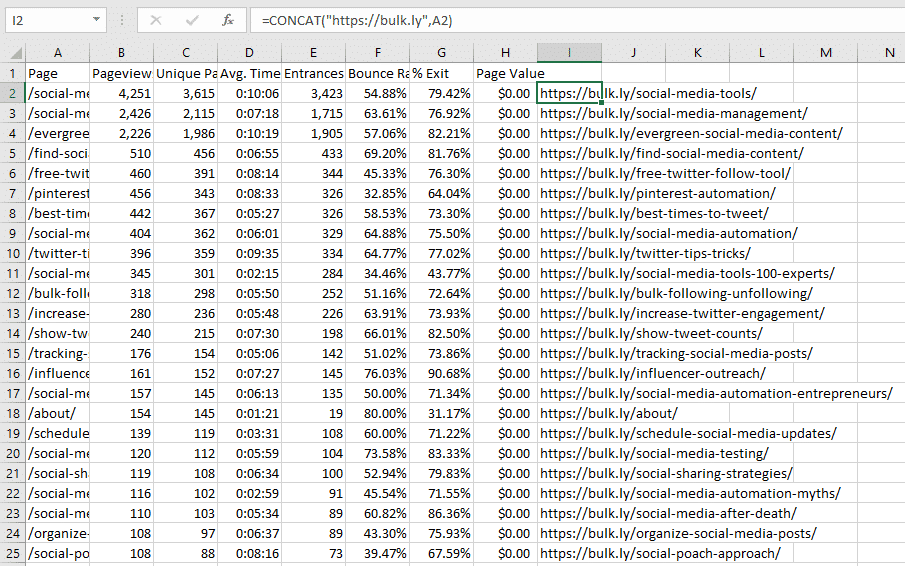
Task: Click the Enter checkmark in formula bar
Action: point(192,20)
